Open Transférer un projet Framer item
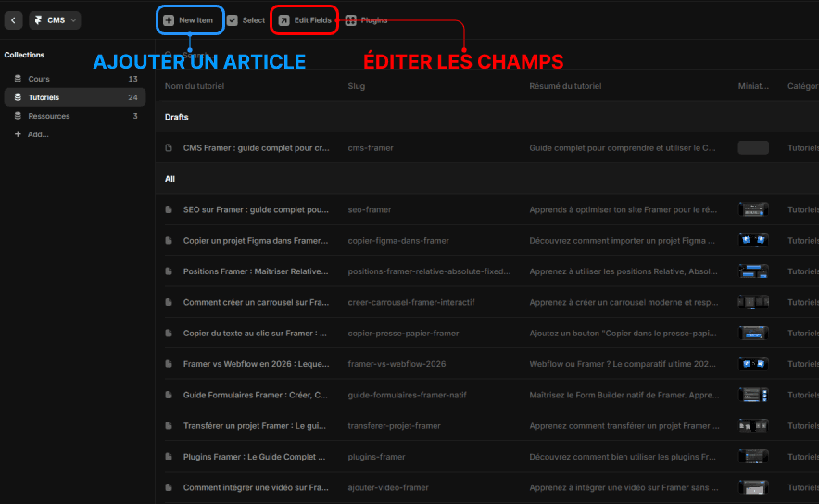This screenshot has height=504, width=819. tap(255, 425)
